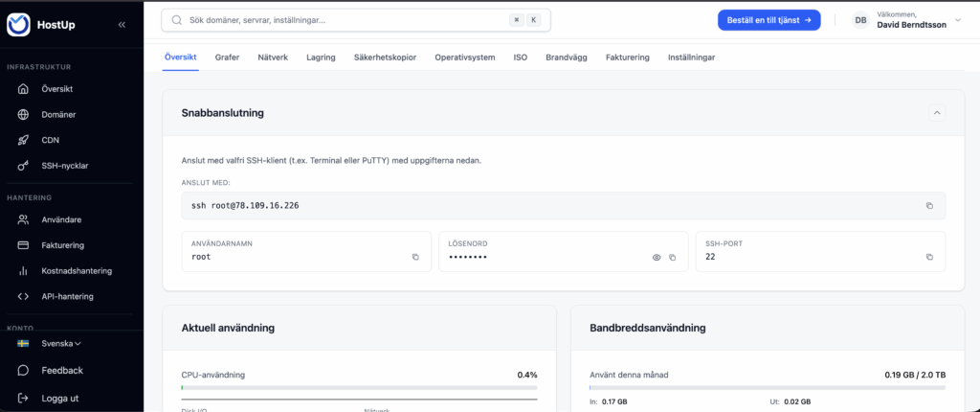
Task: Focus the Sök domäner search field
Action: point(335,19)
